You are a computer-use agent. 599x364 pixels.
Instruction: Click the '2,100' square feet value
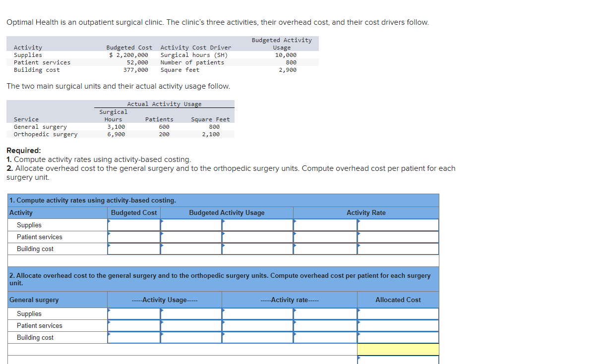pyautogui.click(x=211, y=134)
